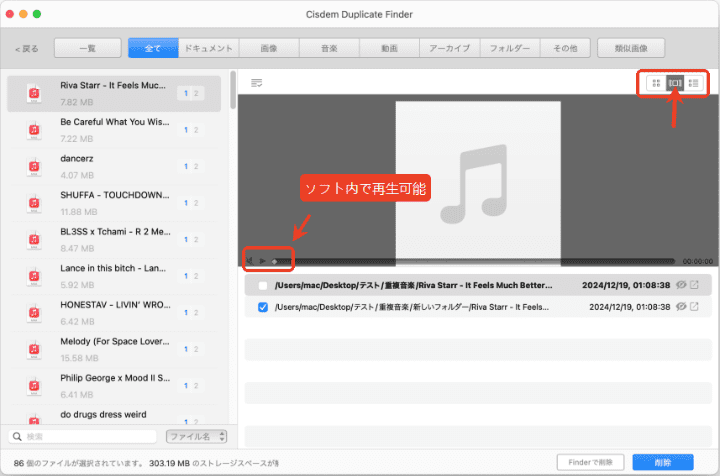
Task: Open the ファイル名 sort dropdown
Action: pyautogui.click(x=196, y=436)
